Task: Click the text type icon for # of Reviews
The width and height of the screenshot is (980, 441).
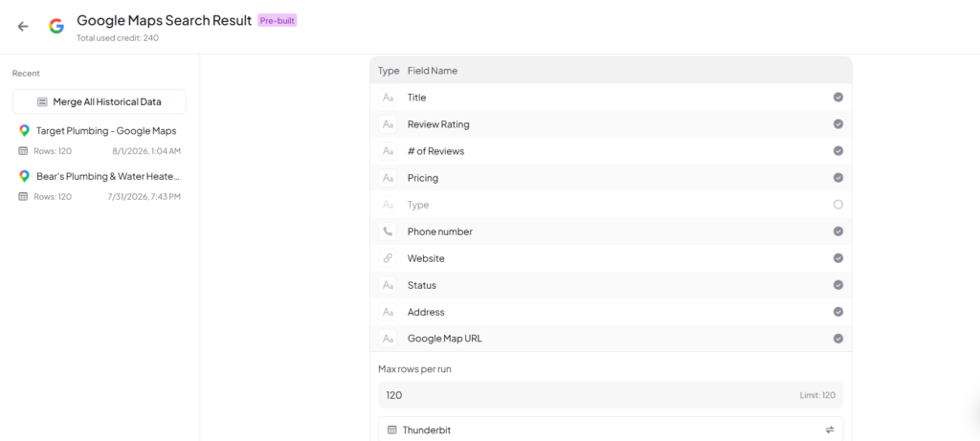Action: pyautogui.click(x=388, y=151)
